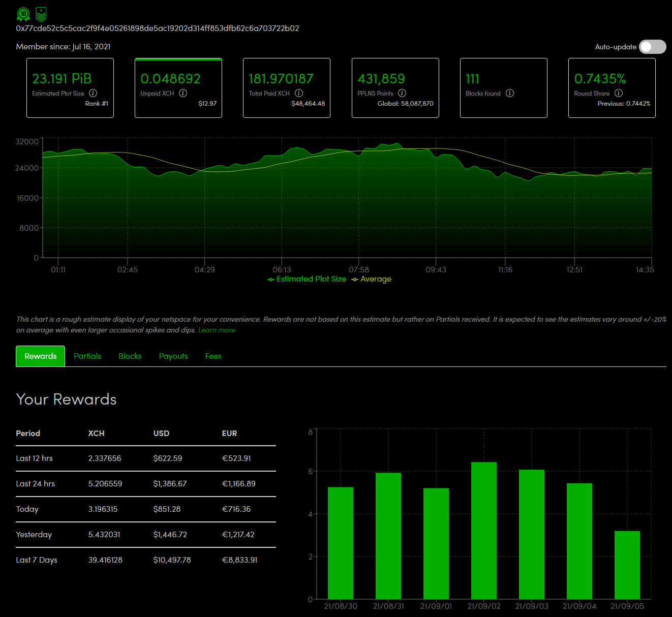Click the 431,859 PPLNS points value
The image size is (672, 617).
[x=381, y=79]
